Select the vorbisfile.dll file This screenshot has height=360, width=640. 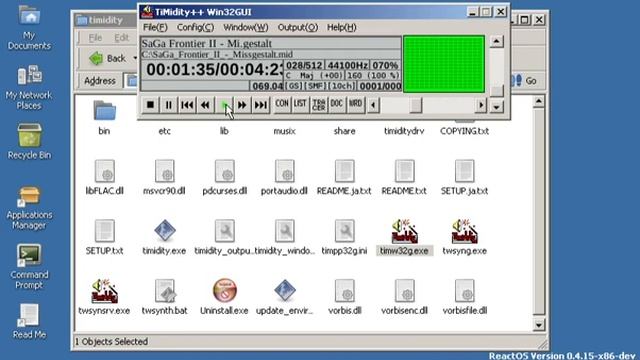click(x=464, y=297)
